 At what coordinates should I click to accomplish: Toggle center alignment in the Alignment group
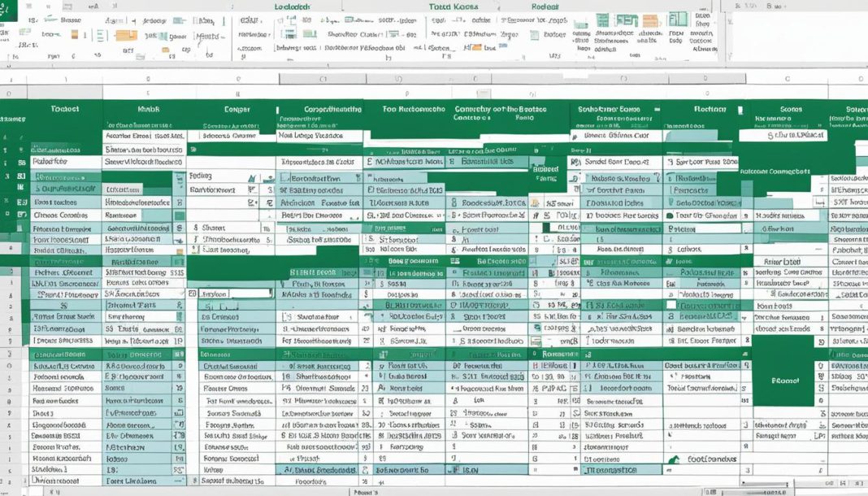(99, 34)
